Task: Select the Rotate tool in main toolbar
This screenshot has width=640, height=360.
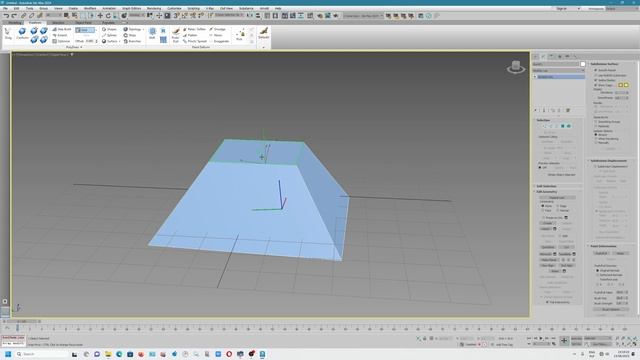Action: coord(108,16)
